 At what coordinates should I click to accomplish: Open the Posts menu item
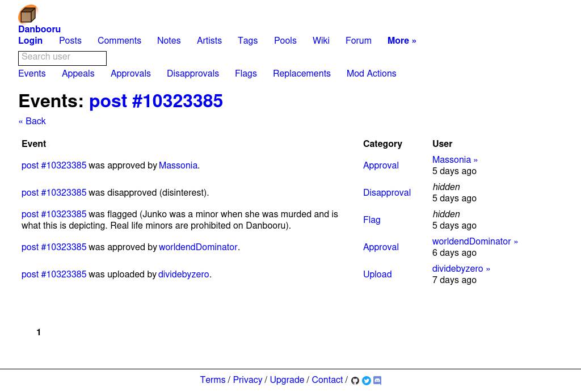[x=70, y=41]
